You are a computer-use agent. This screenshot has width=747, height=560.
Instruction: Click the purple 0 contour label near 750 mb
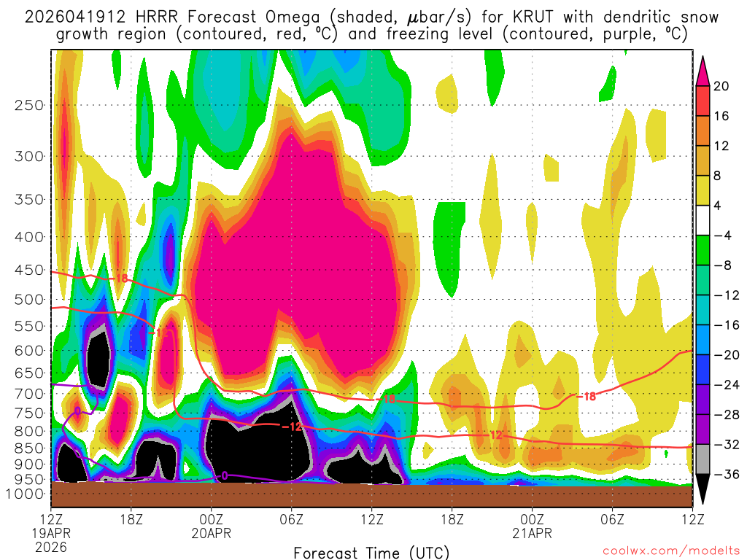point(77,411)
